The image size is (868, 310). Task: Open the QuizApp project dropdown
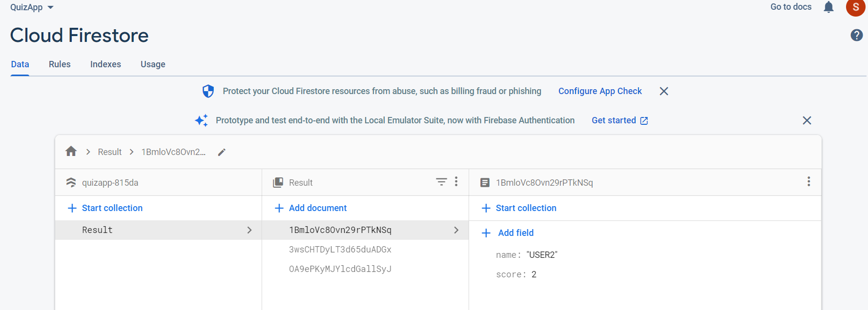(x=32, y=7)
